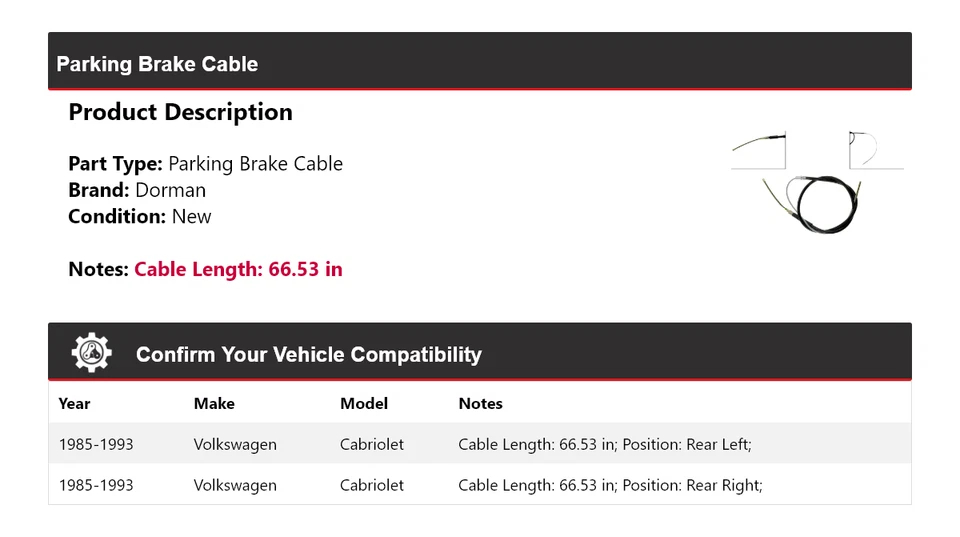The width and height of the screenshot is (960, 537).
Task: Click Volkswagen in the Rear Right row
Action: (x=235, y=485)
